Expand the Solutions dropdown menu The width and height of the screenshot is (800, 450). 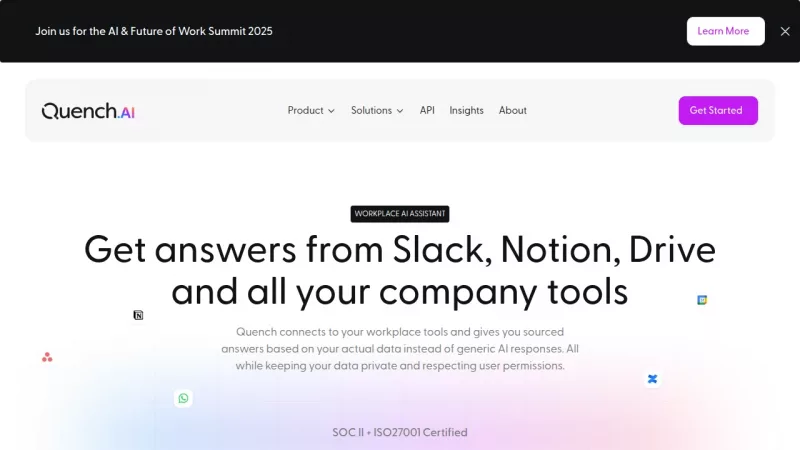tap(372, 111)
